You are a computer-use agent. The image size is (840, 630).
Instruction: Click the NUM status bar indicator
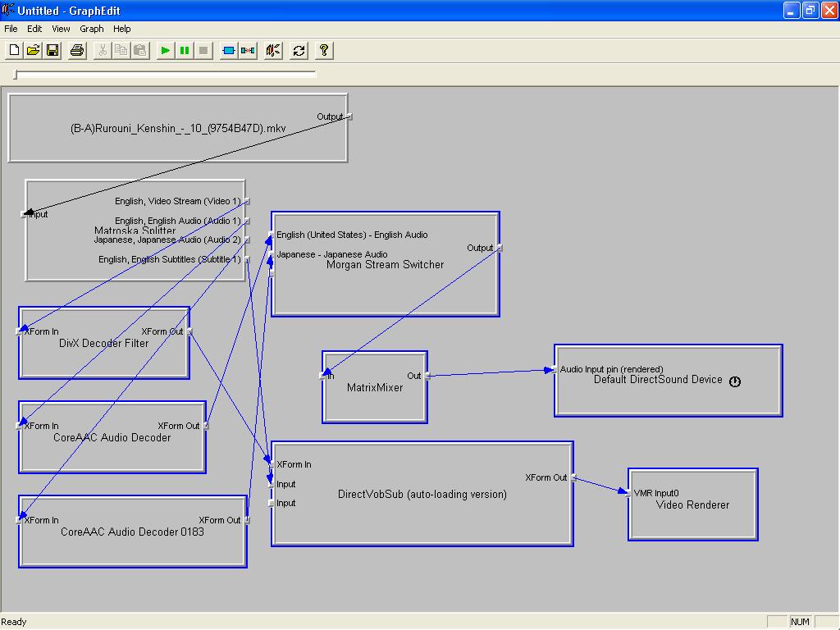[800, 622]
